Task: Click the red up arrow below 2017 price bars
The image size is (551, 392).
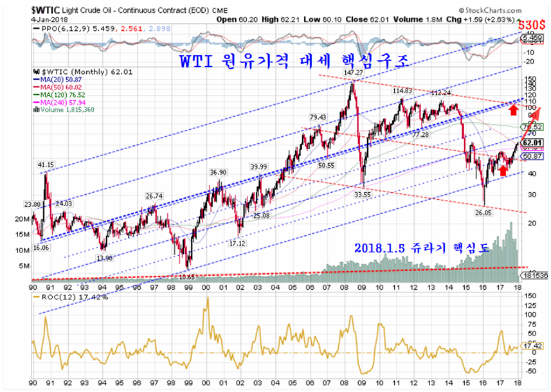Action: 502,170
